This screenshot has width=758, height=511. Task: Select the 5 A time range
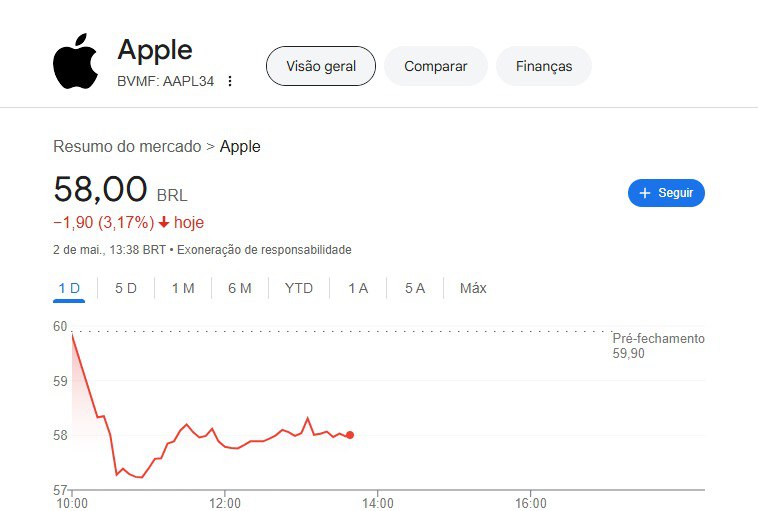[415, 289]
